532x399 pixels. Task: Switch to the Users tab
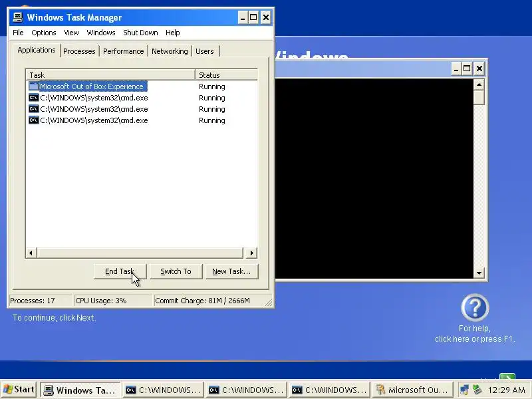point(205,51)
